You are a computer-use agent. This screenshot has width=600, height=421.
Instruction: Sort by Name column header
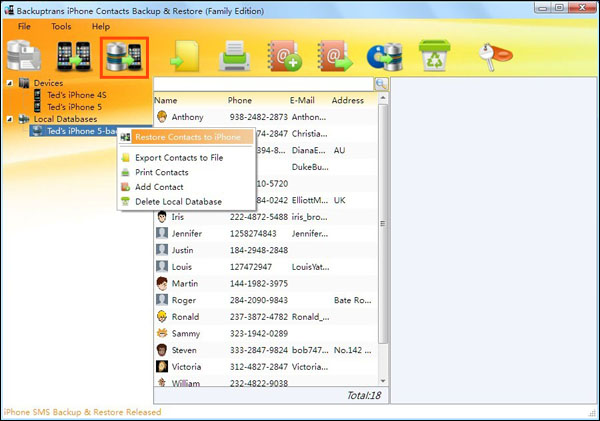[x=166, y=100]
